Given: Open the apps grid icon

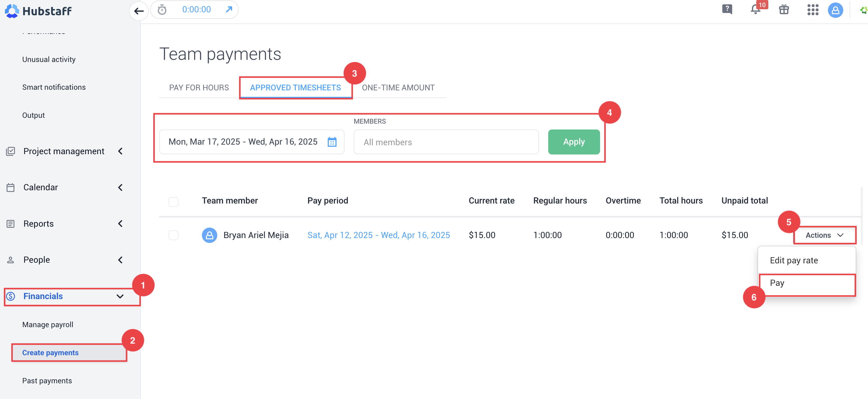Looking at the screenshot, I should [813, 10].
